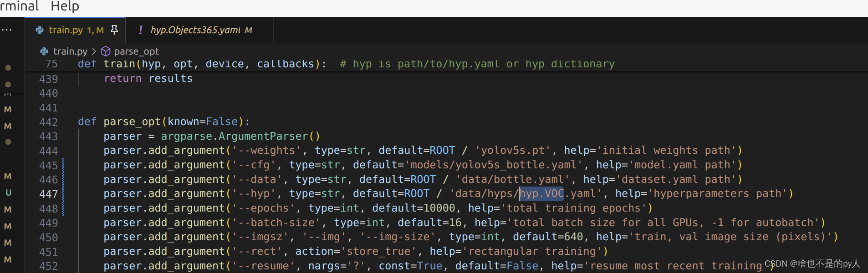Click line number 447
This screenshot has height=273, width=868.
point(48,194)
